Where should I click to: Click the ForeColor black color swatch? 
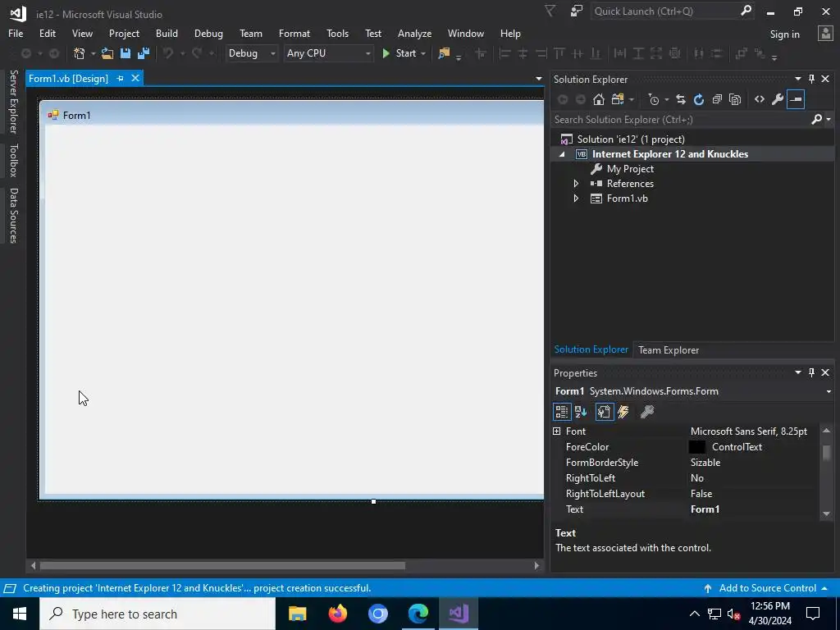[697, 447]
